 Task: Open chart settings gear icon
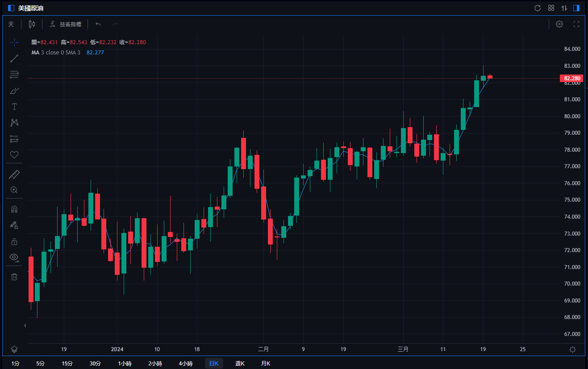[559, 24]
